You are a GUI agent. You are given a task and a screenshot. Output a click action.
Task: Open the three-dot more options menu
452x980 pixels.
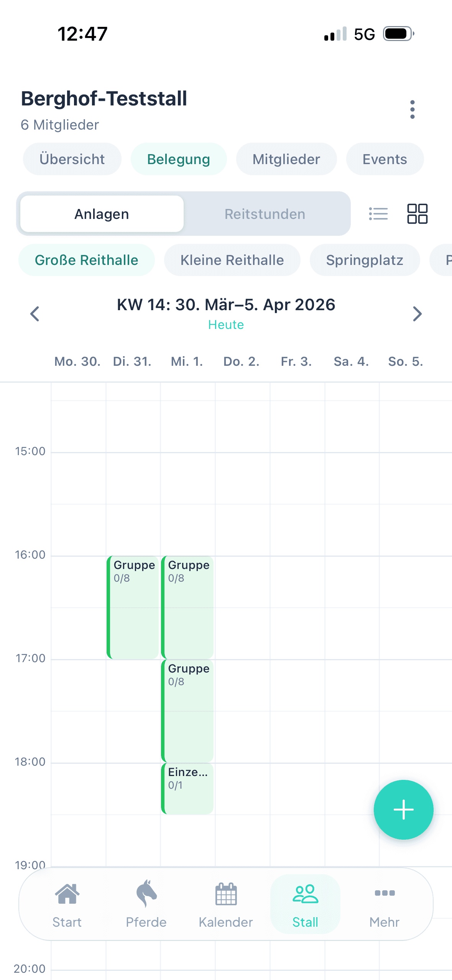412,110
